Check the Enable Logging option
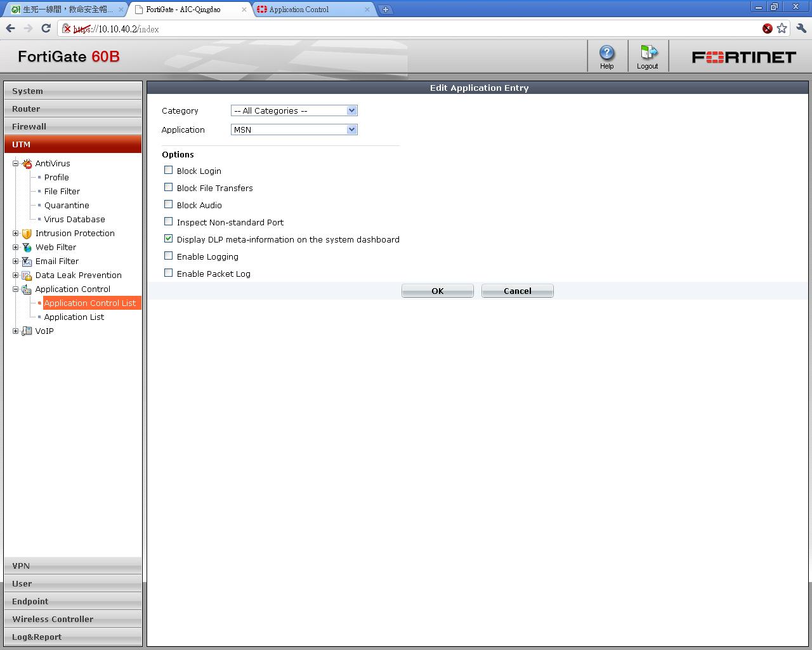The width and height of the screenshot is (812, 650). coord(168,256)
